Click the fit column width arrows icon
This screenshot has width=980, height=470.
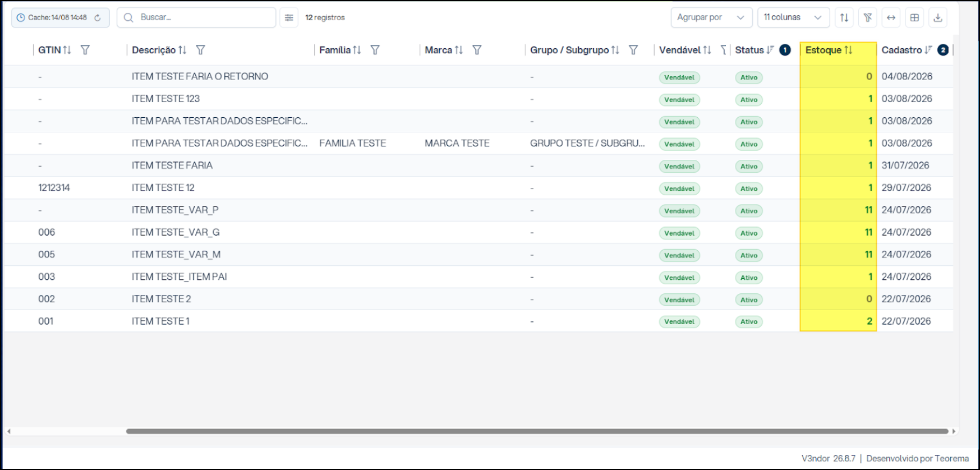[891, 17]
